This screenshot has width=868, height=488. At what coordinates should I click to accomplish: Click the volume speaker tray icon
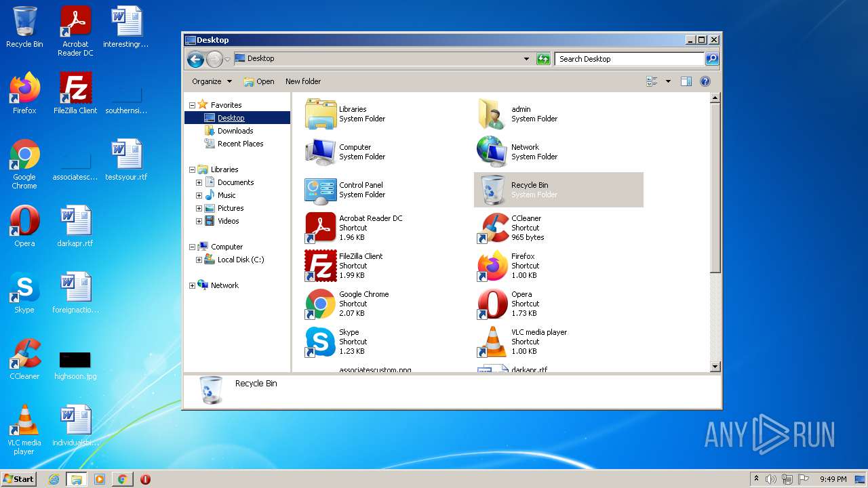click(771, 479)
